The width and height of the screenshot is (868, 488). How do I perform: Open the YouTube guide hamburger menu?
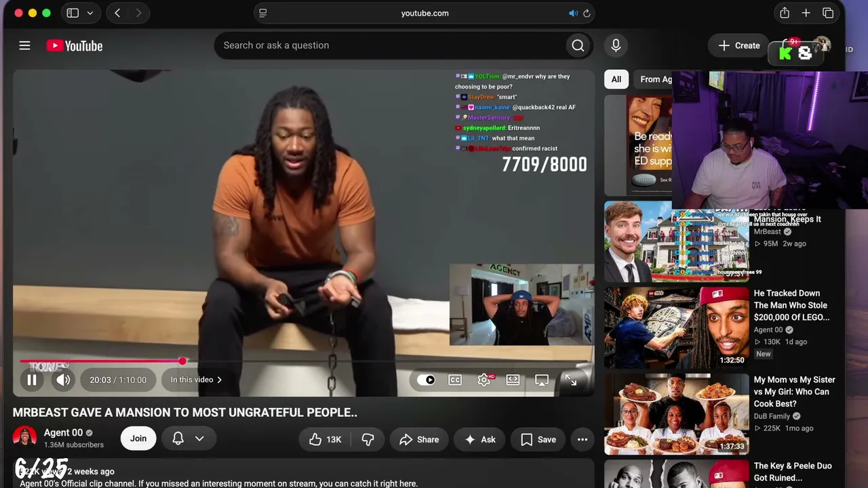pos(24,45)
